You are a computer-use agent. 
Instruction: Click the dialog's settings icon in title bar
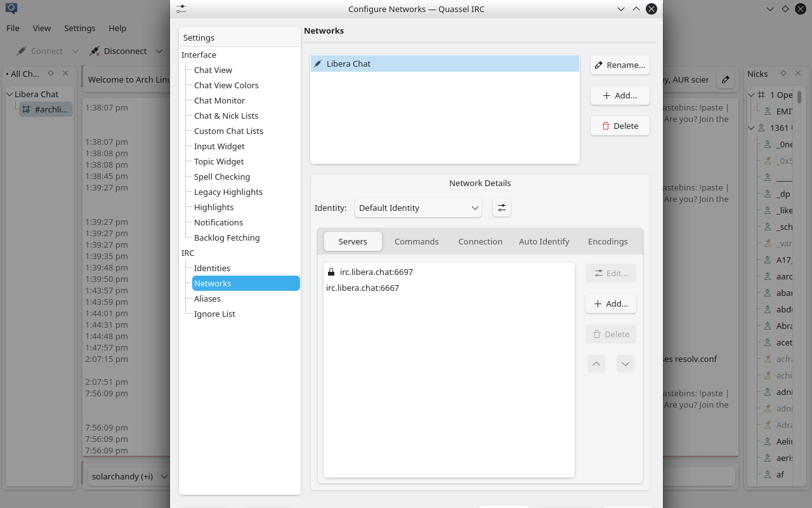[x=181, y=9]
